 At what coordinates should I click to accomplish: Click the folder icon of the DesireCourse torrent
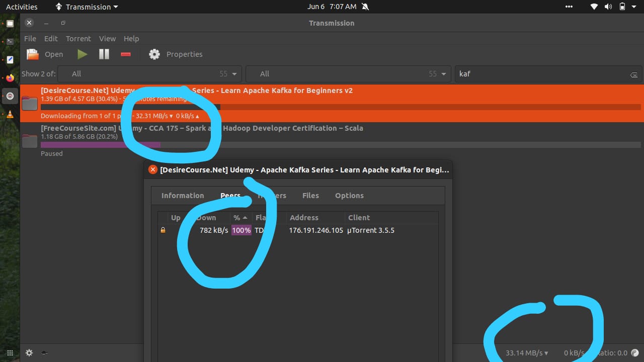30,103
